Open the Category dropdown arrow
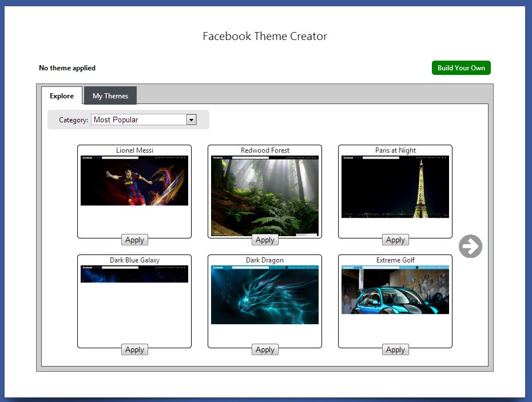The height and width of the screenshot is (402, 532). coord(192,120)
